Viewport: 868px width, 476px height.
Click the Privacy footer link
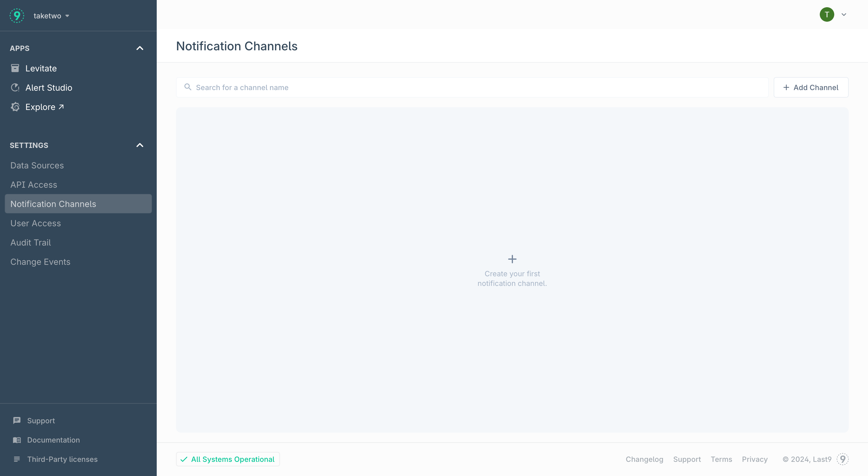[756, 460]
